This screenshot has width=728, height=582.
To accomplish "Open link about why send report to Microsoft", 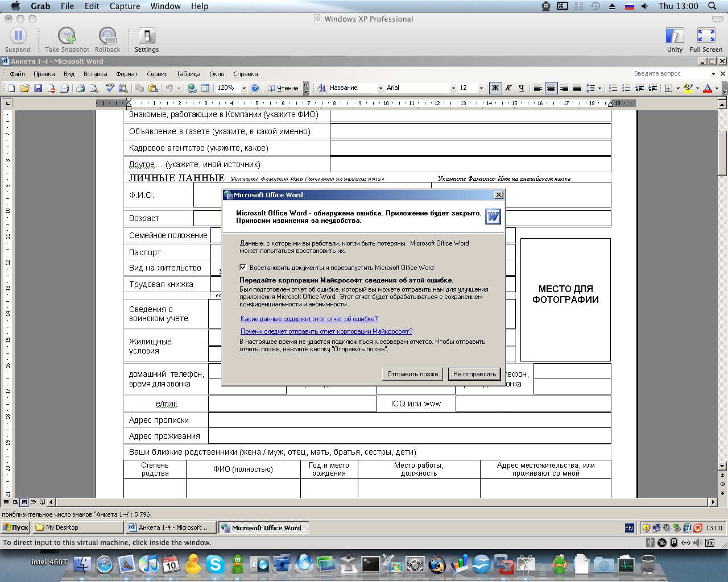I will pyautogui.click(x=326, y=331).
